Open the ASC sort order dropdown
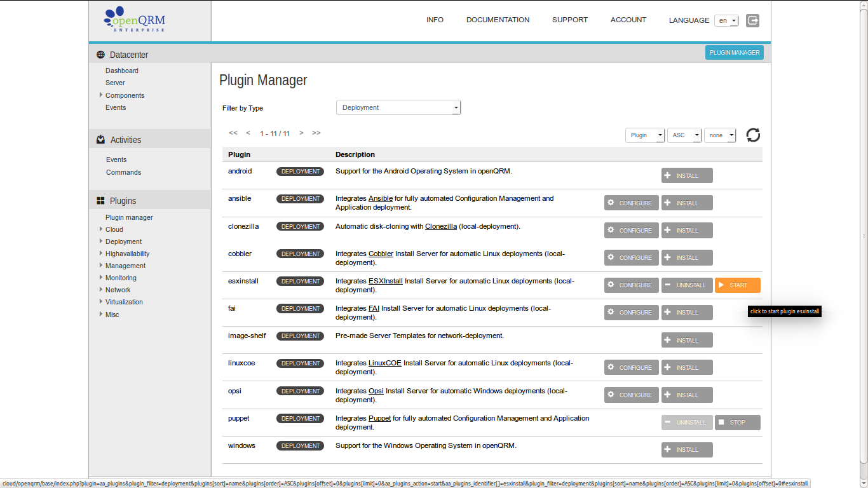868x488 pixels. tap(684, 135)
